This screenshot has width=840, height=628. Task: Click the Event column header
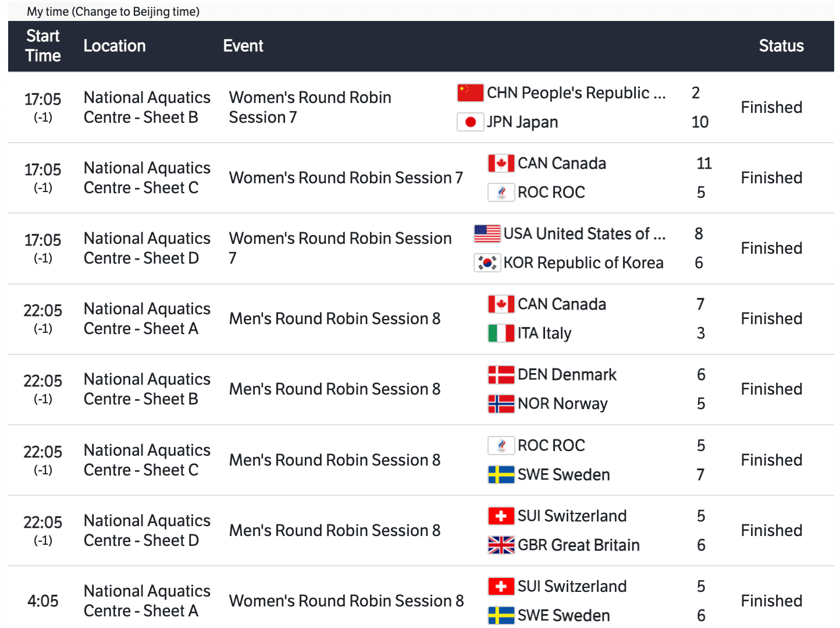click(x=243, y=46)
